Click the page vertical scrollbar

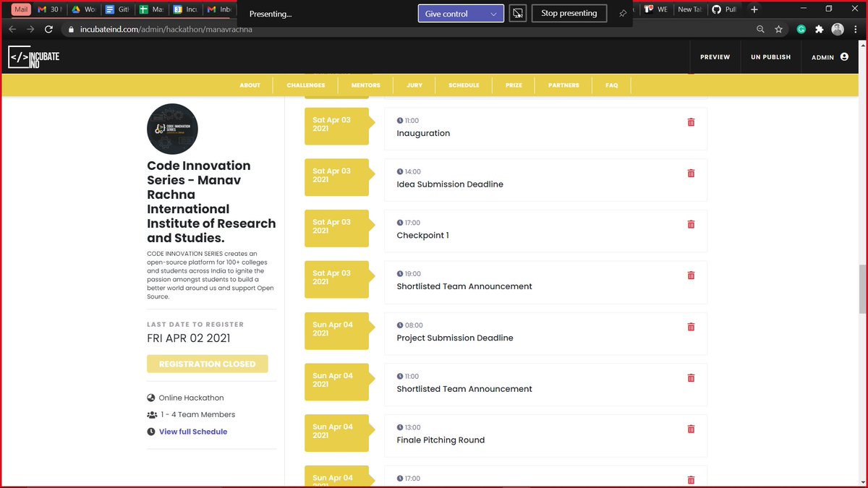(x=862, y=289)
